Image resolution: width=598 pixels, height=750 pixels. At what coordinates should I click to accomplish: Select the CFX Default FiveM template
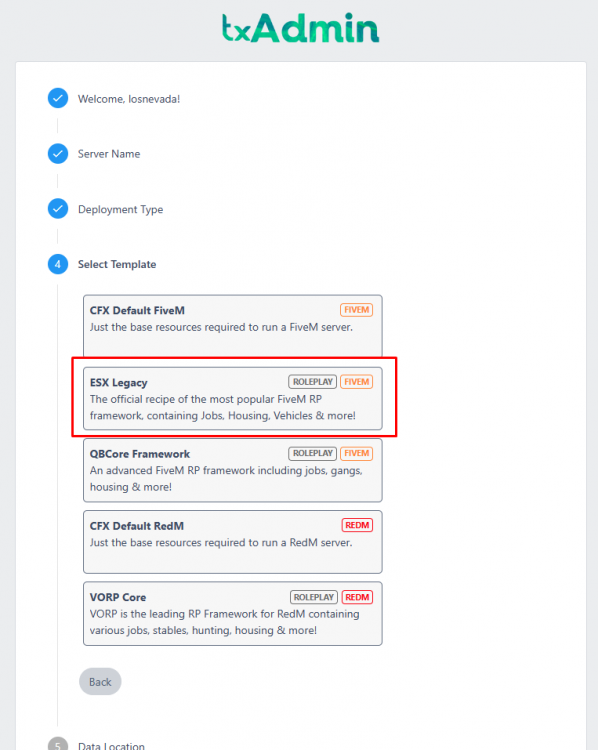[233, 326]
